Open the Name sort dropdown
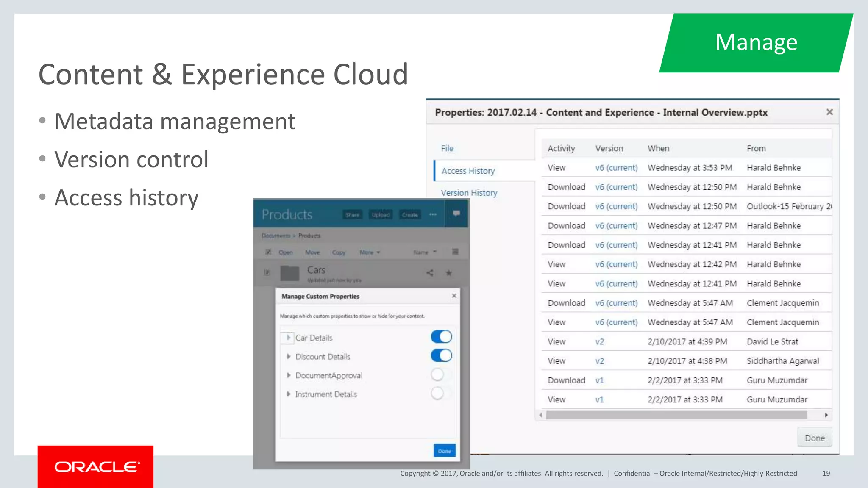868x488 pixels. pos(425,252)
